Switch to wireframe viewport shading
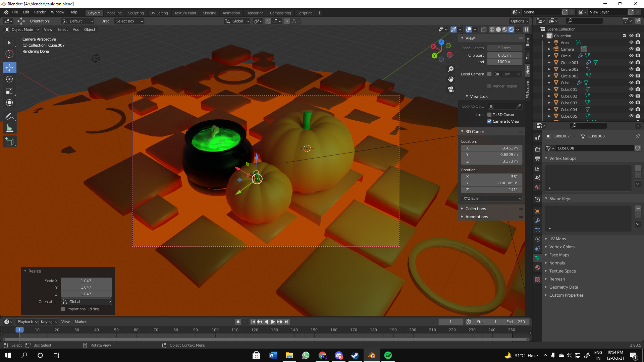The image size is (644, 362). point(492,29)
